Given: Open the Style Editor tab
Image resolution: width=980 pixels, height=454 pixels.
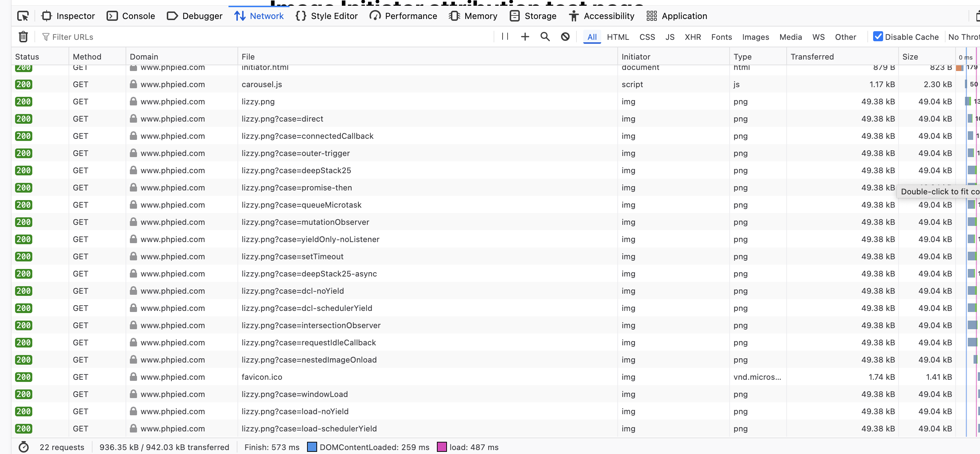Looking at the screenshot, I should coord(327,16).
